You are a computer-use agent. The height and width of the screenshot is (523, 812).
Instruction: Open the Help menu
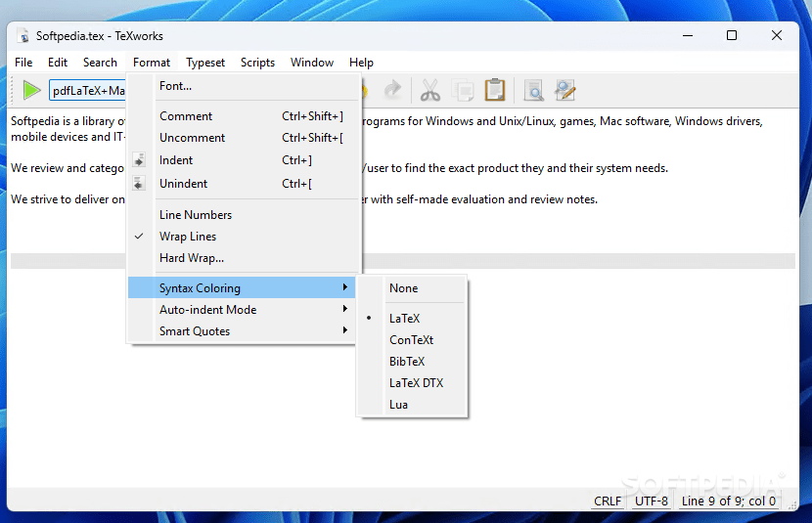(x=361, y=63)
